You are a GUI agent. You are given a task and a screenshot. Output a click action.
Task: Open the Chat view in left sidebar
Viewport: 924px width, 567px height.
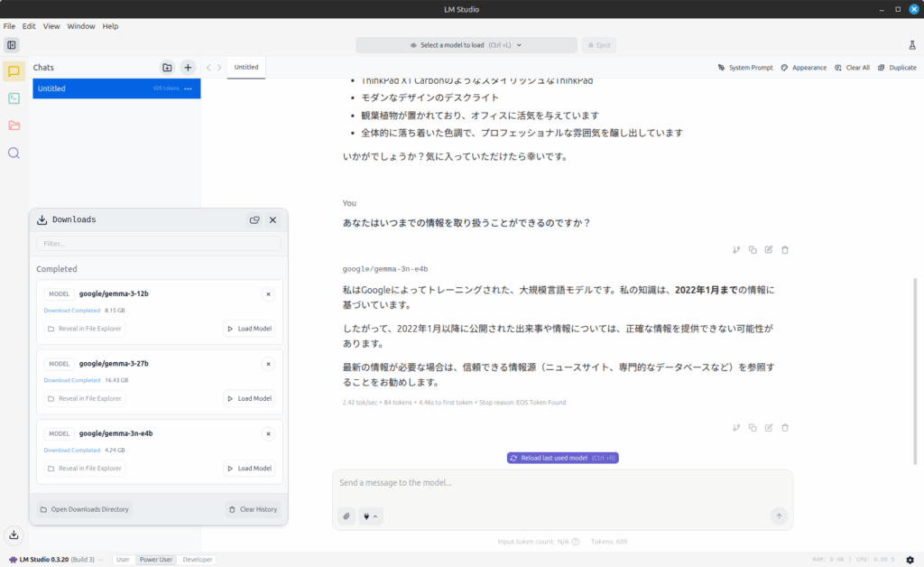click(x=14, y=71)
